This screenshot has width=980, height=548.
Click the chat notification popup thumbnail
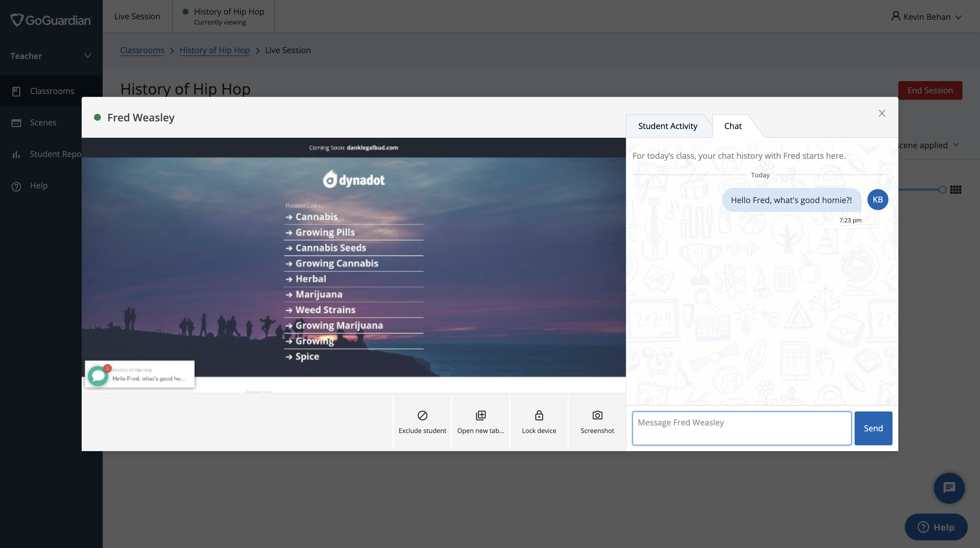pos(139,374)
